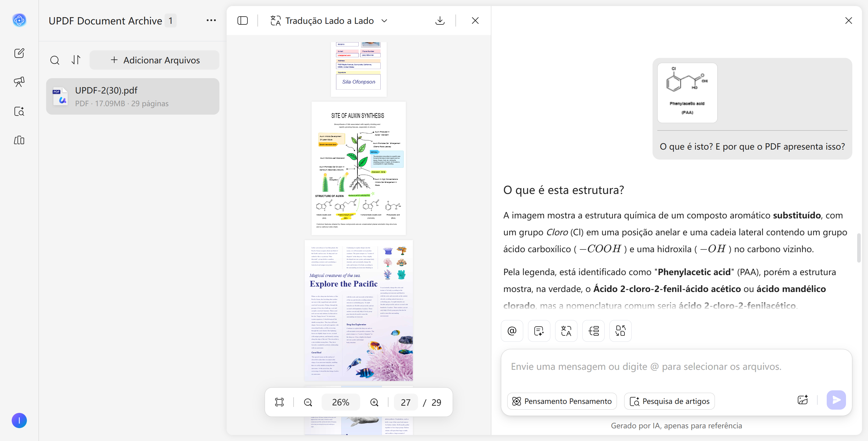Open the attached Phenylacetic acid image
The height and width of the screenshot is (441, 868).
687,93
